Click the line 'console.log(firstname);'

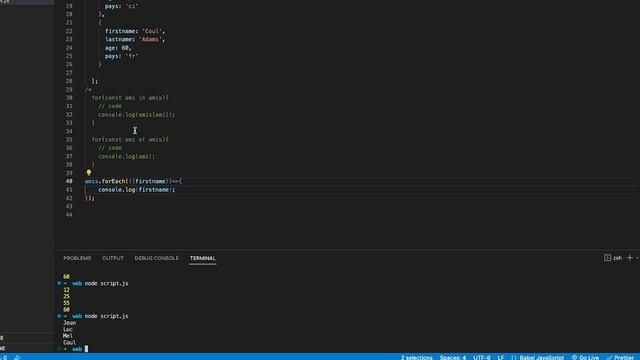coord(136,190)
